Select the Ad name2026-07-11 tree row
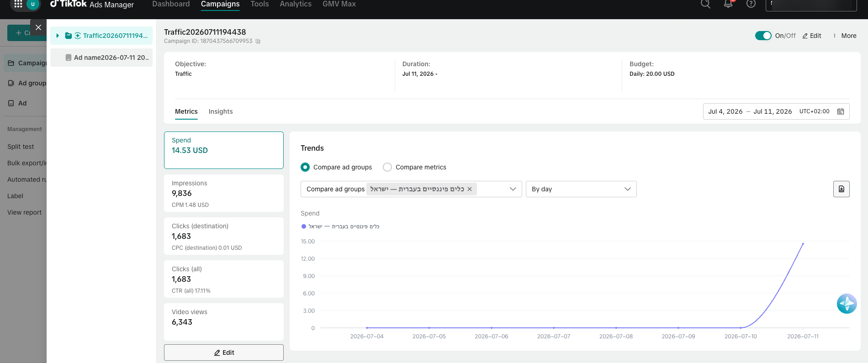Viewport: 868px width, 363px height. 101,58
